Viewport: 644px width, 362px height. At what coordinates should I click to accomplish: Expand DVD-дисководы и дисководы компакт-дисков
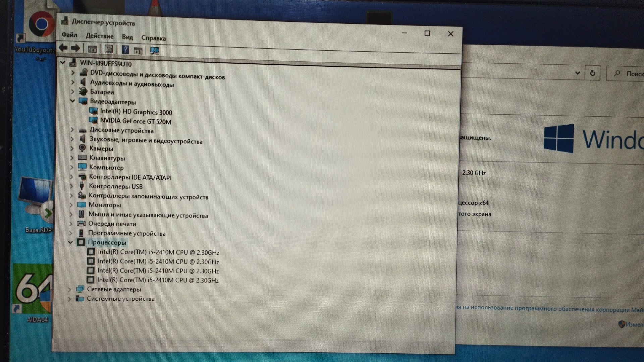(x=73, y=72)
